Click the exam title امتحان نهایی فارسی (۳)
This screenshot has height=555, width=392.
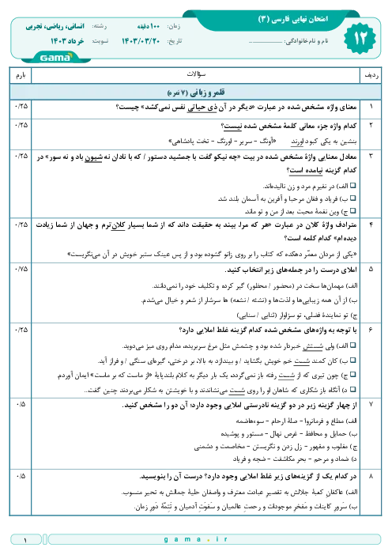(x=293, y=19)
